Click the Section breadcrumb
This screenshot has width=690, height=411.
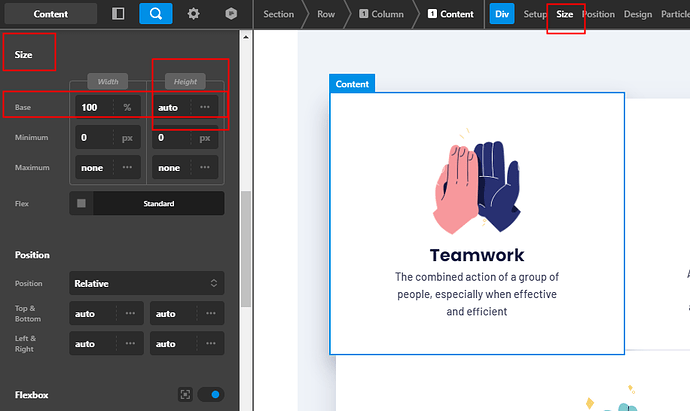click(x=279, y=14)
